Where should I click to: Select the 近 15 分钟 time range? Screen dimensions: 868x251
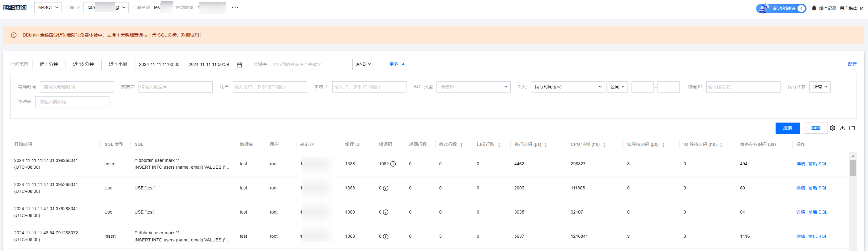[x=83, y=64]
